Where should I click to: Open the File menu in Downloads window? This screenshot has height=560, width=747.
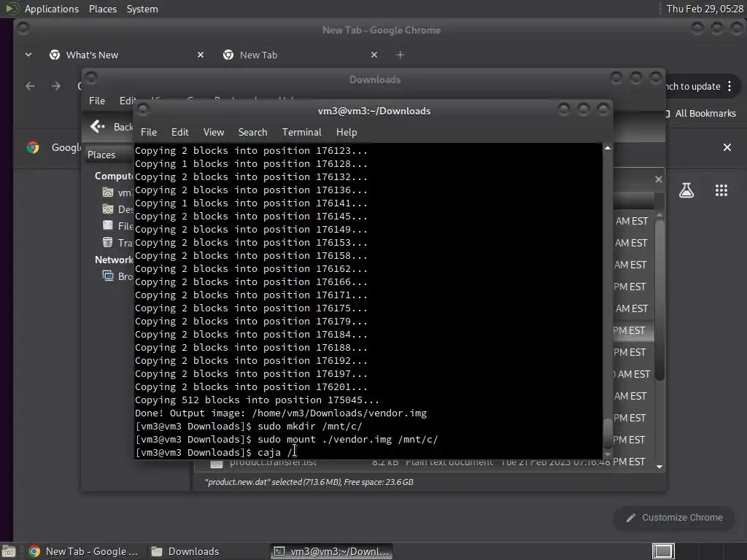97,101
